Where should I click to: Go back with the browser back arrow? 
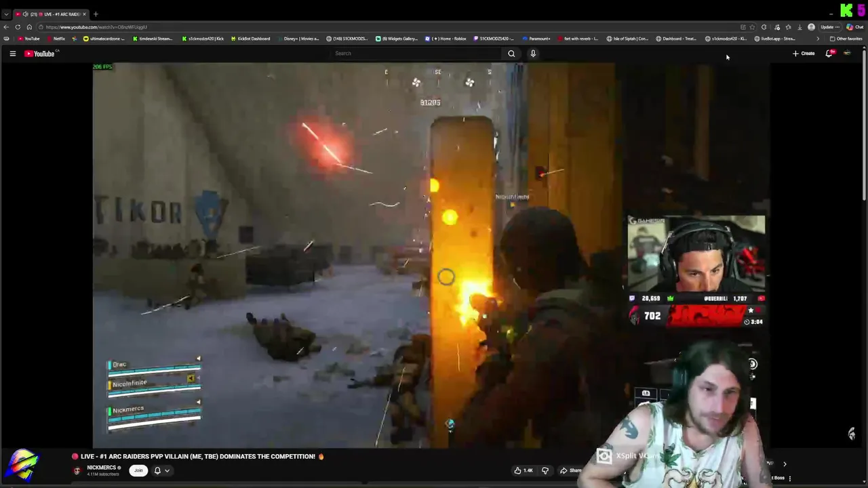[6, 27]
